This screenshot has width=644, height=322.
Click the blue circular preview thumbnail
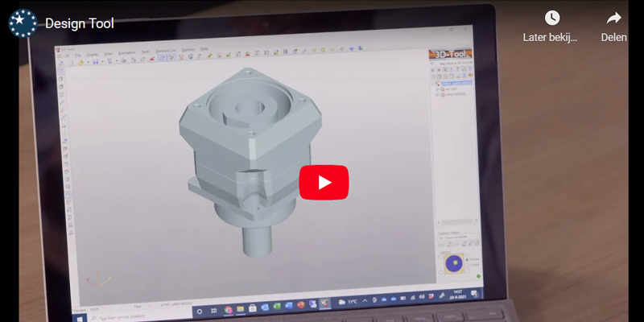[x=453, y=262]
